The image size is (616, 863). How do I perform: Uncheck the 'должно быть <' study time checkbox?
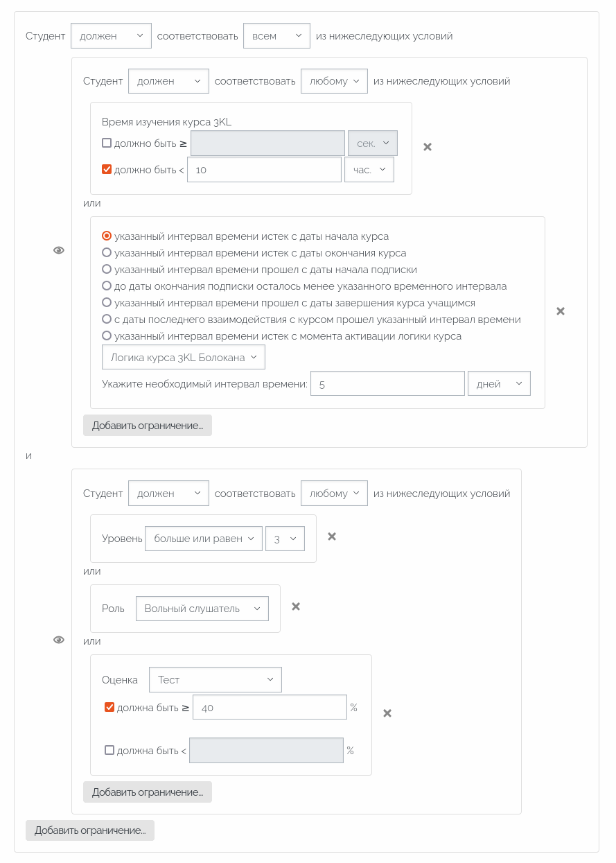tap(107, 169)
